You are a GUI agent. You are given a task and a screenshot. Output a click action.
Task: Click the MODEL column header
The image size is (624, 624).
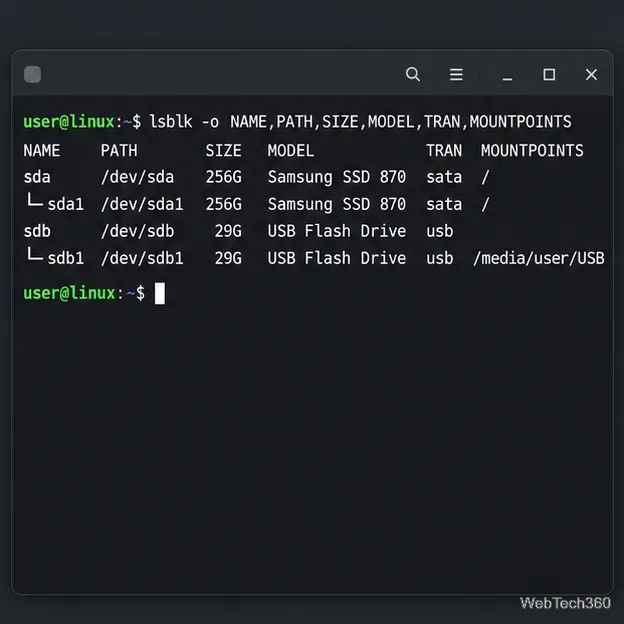click(x=291, y=151)
